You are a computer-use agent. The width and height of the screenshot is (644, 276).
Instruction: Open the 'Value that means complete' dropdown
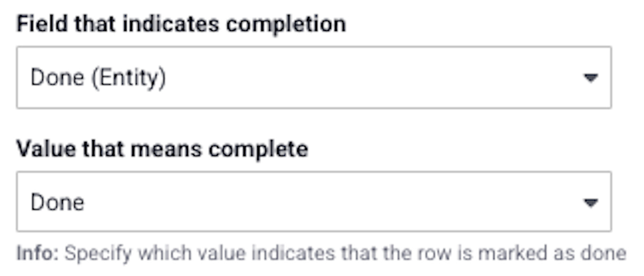tap(313, 202)
